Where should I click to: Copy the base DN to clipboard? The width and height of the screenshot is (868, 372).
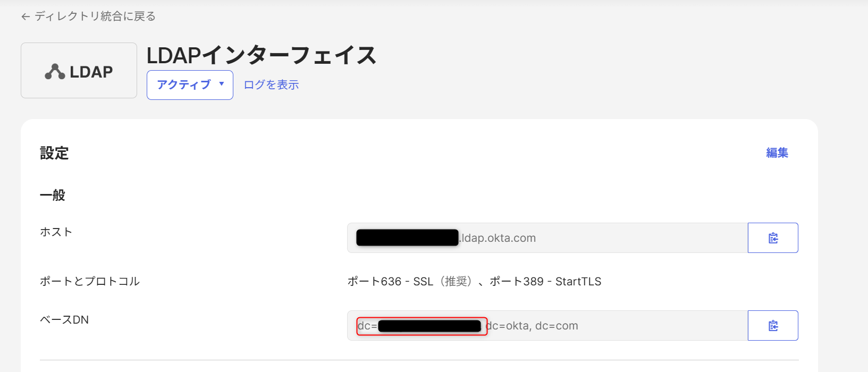pyautogui.click(x=773, y=326)
